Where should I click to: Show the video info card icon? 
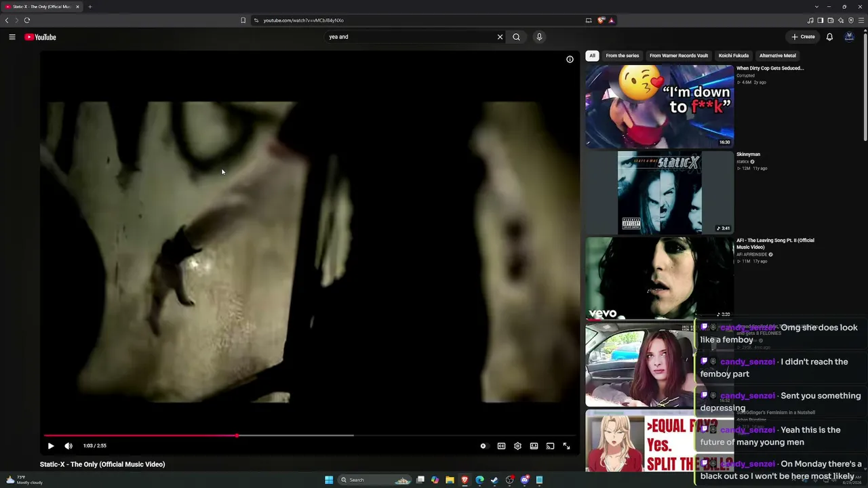point(570,60)
